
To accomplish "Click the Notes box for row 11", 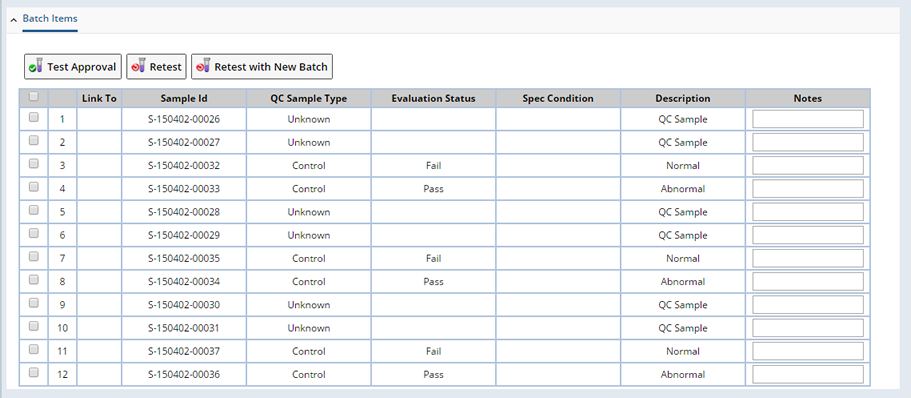I will (x=808, y=352).
